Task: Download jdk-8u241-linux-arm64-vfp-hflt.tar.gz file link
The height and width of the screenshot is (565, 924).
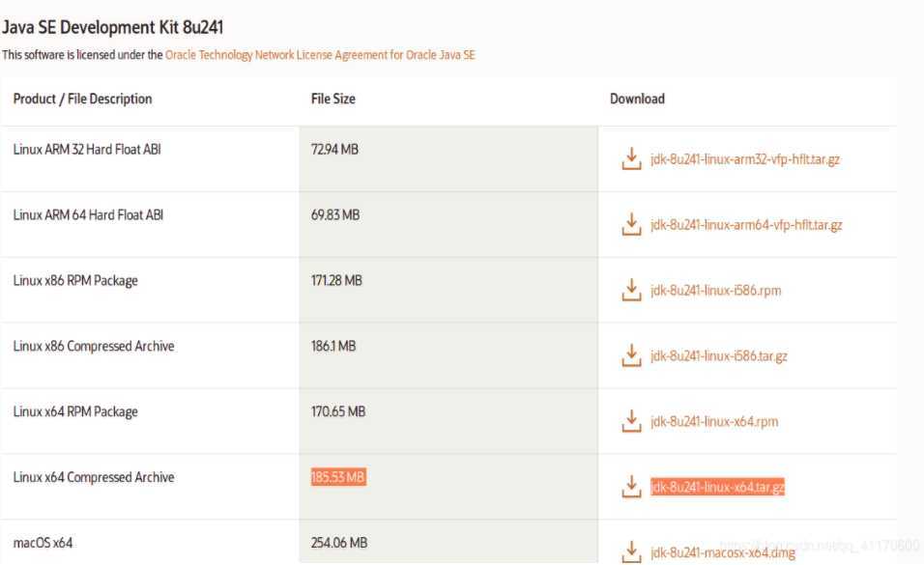Action: click(746, 224)
